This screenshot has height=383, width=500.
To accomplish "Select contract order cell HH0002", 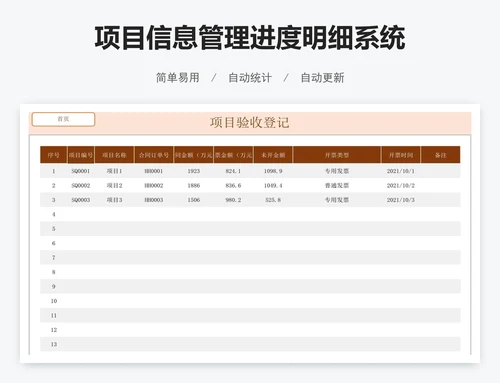I will 154,185.
